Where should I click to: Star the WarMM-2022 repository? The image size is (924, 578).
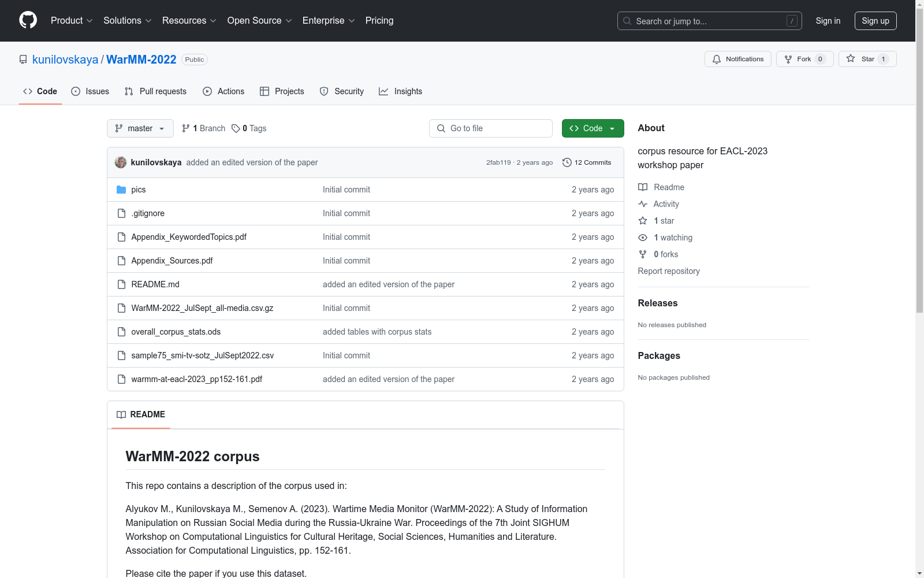click(x=867, y=59)
